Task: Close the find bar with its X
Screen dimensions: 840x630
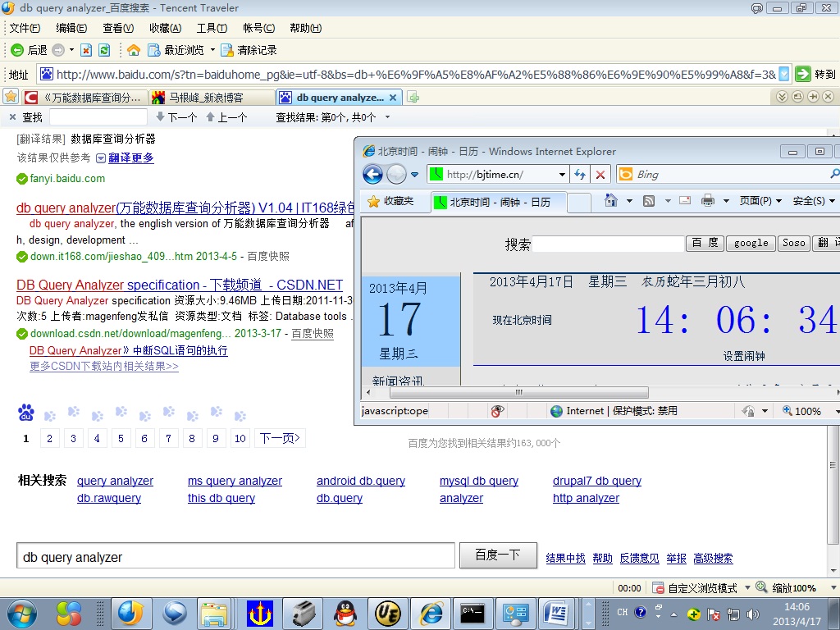Action: (x=13, y=116)
